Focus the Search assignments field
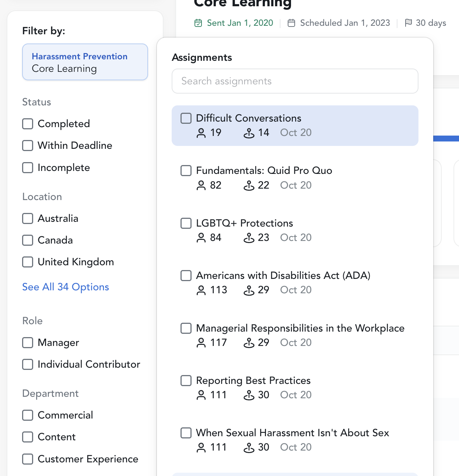This screenshot has height=476, width=459. click(x=295, y=81)
